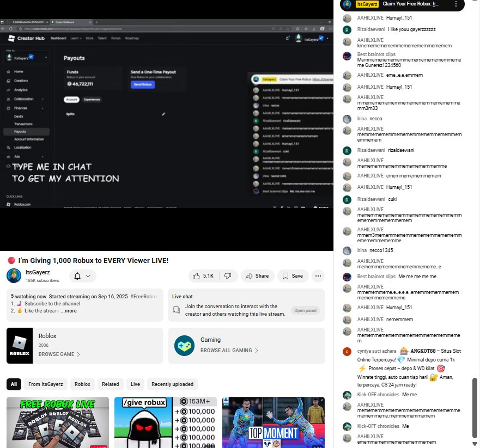480x448 pixels.
Task: Open the TOP MOMENT video thumbnail
Action: (x=274, y=422)
